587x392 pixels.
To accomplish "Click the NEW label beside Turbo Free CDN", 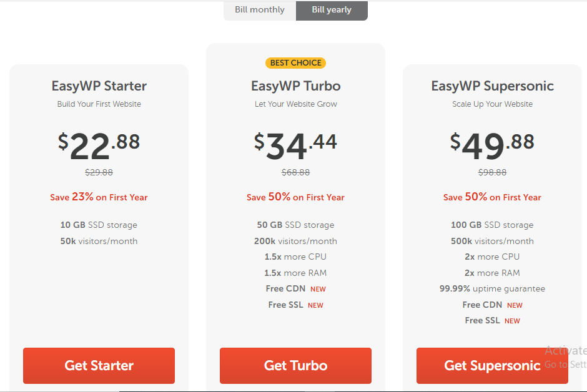I will click(318, 288).
